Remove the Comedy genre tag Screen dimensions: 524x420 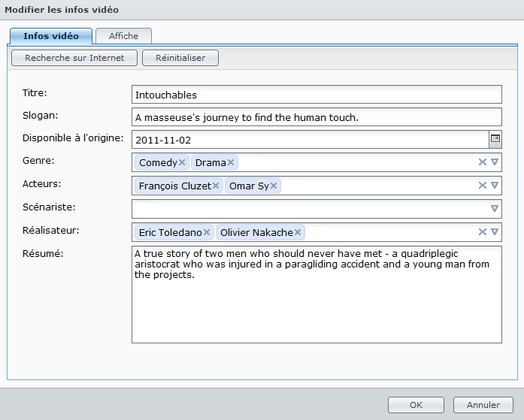click(182, 162)
